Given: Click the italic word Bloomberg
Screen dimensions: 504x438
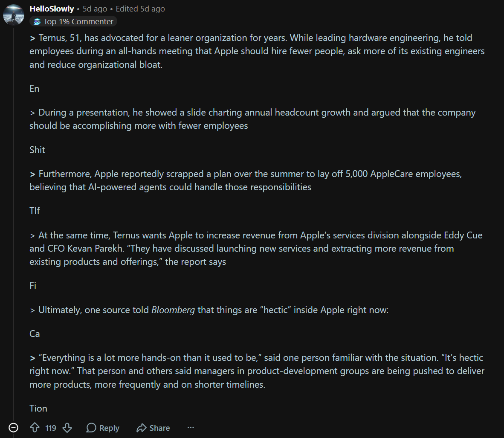Looking at the screenshot, I should [173, 310].
